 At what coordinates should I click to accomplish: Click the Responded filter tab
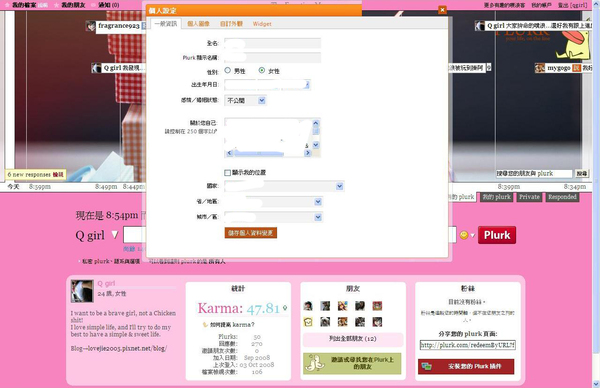[x=562, y=197]
